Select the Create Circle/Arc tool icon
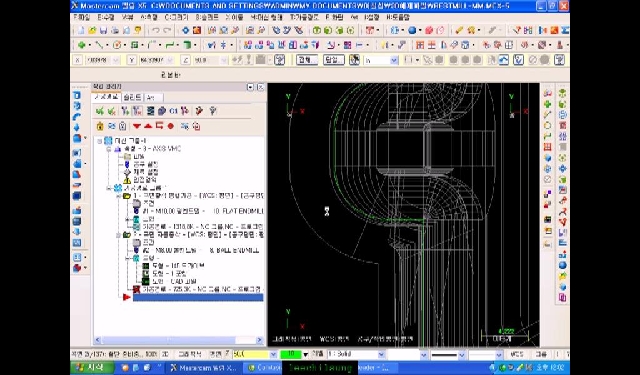 [117, 45]
